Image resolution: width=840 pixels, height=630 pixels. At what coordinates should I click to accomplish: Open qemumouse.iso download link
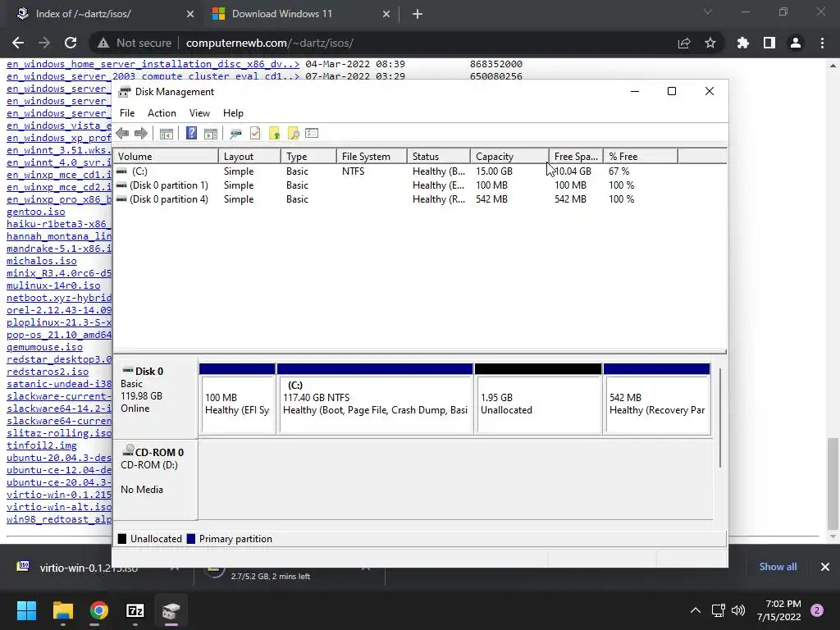44,348
